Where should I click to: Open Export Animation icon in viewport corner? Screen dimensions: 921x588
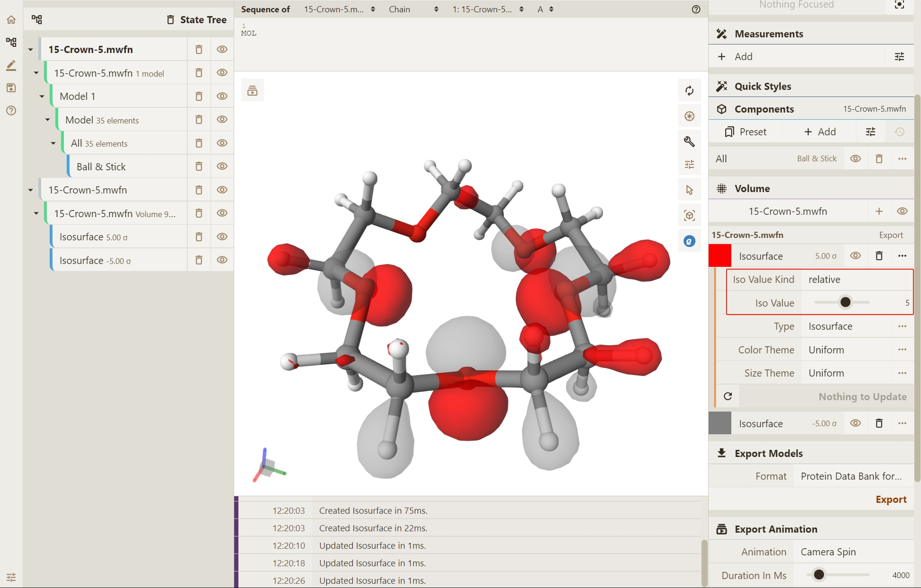[x=252, y=91]
